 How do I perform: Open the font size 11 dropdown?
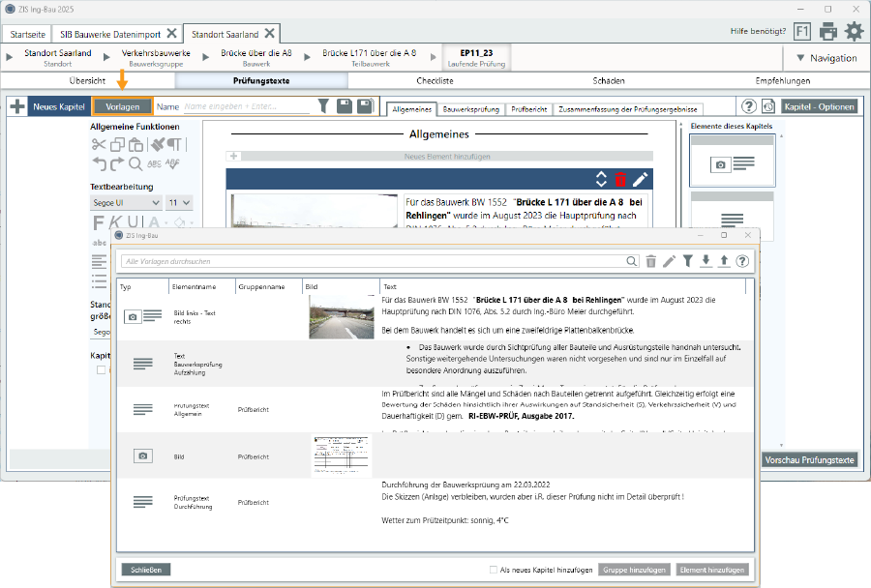point(180,203)
